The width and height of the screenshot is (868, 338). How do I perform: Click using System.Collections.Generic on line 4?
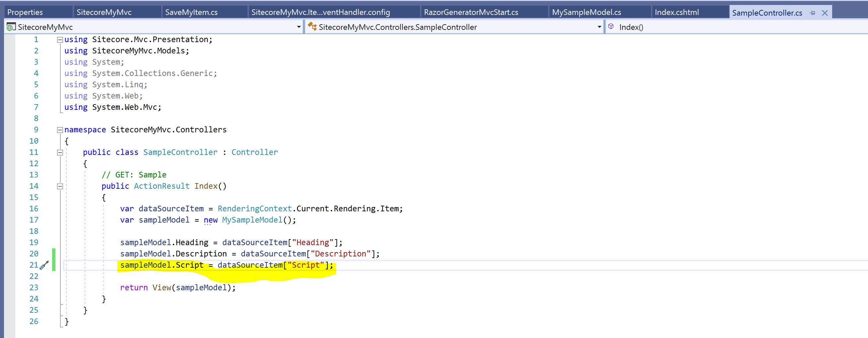point(141,73)
